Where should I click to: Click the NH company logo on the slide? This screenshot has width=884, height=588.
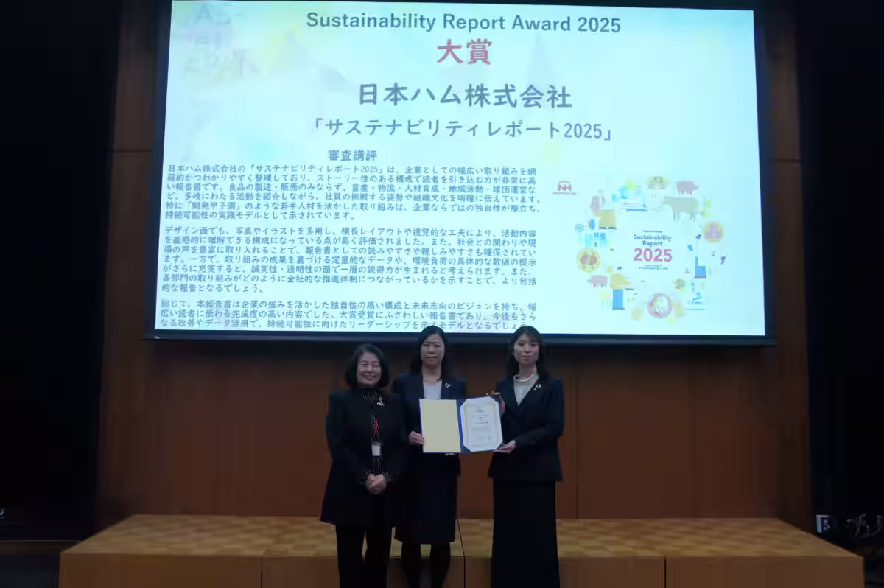(564, 187)
